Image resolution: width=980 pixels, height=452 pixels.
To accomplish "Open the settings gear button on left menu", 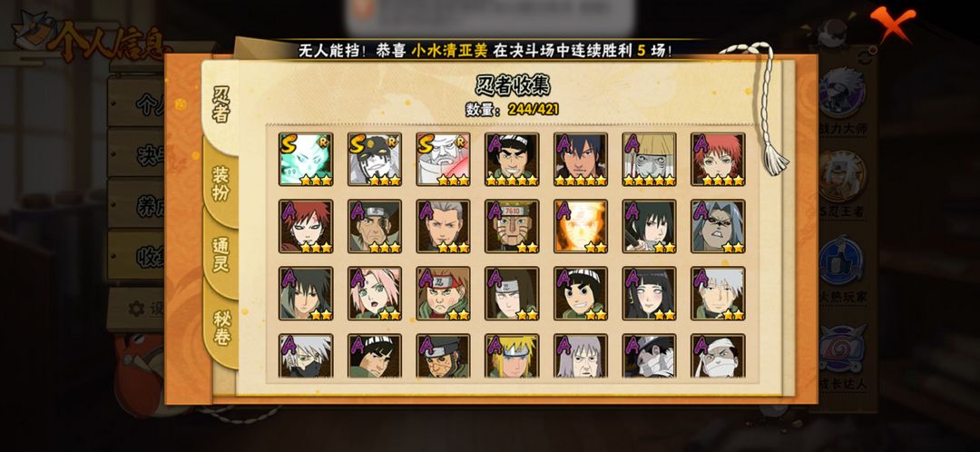I will point(136,309).
